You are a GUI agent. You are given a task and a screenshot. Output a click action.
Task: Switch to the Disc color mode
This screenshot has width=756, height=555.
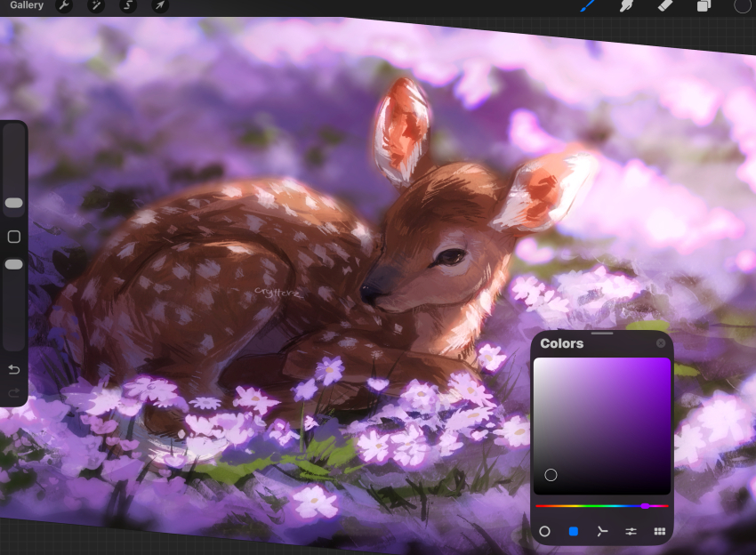(x=544, y=531)
